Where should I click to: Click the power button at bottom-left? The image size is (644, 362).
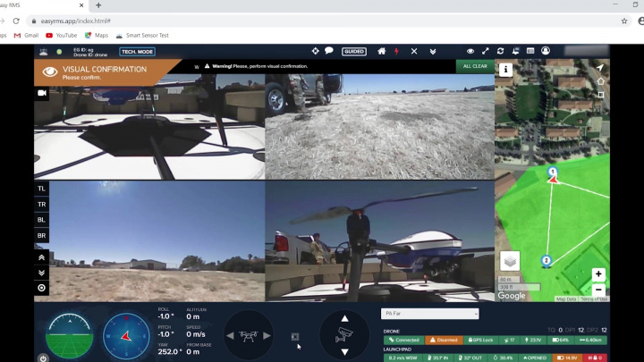click(43, 358)
